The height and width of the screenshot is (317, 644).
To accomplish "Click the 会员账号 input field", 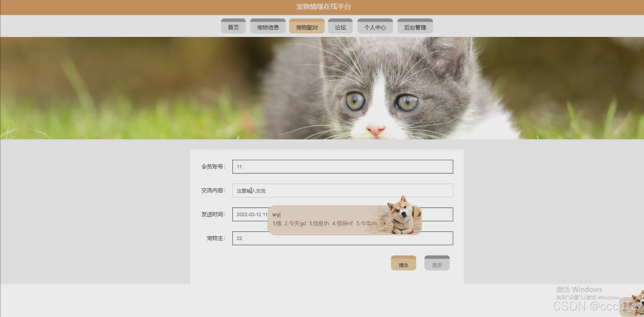I will click(342, 167).
